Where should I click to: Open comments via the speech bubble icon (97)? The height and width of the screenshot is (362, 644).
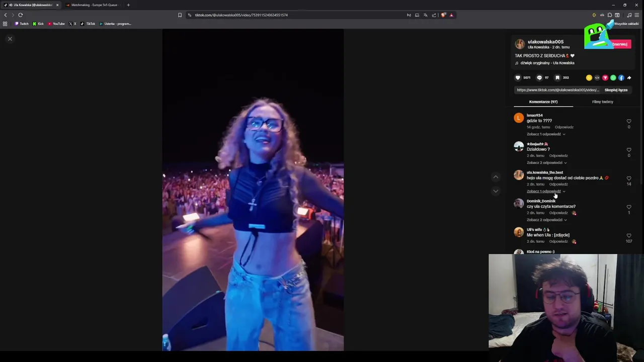[539, 77]
